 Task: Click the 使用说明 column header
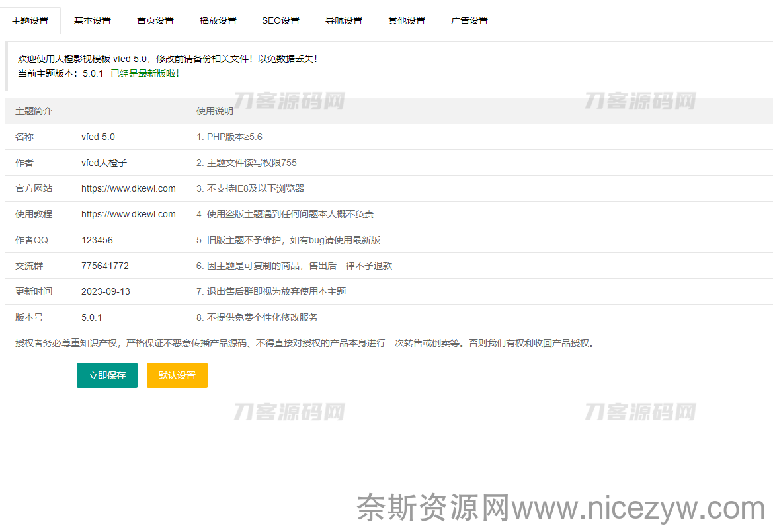click(215, 111)
